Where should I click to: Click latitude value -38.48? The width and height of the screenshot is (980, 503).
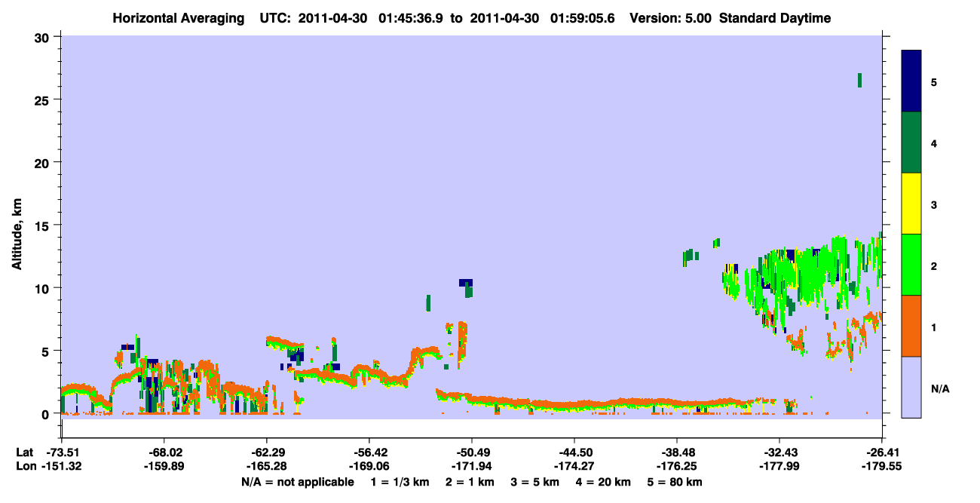coord(676,452)
